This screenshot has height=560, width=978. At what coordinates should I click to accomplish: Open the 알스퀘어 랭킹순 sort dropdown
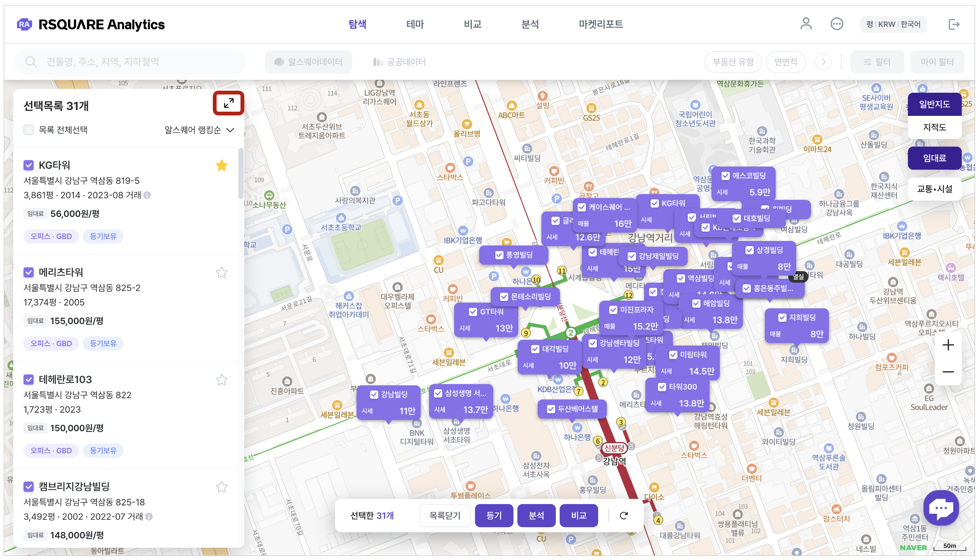(199, 130)
